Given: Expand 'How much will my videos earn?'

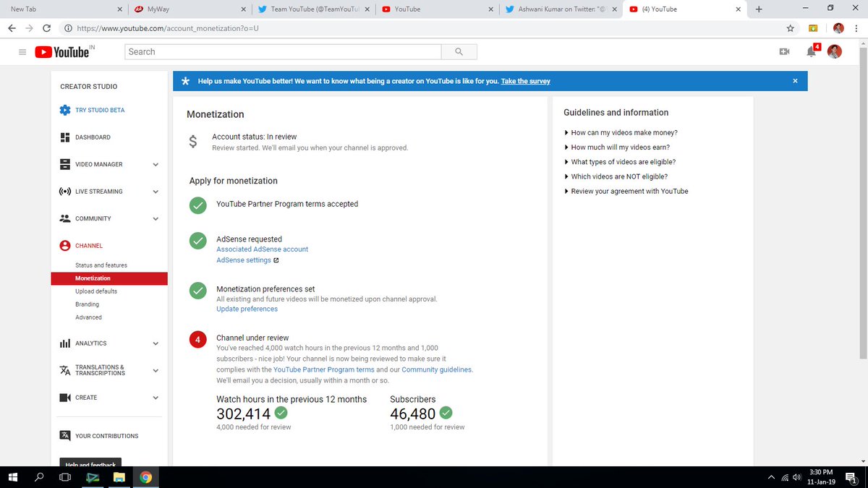Looking at the screenshot, I should [616, 147].
